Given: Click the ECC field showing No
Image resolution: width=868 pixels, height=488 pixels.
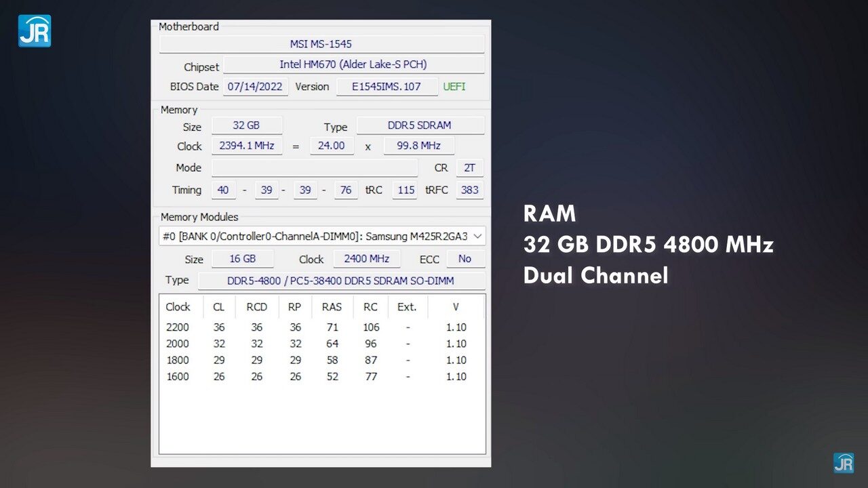Looking at the screenshot, I should pyautogui.click(x=466, y=258).
